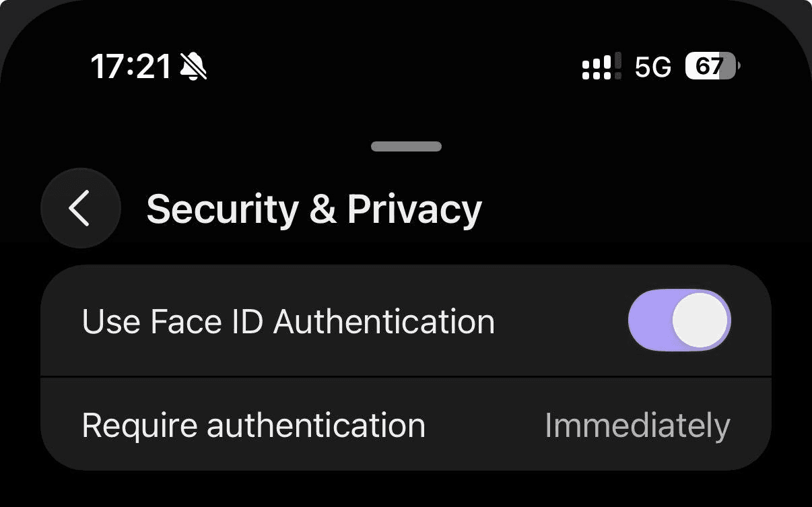The image size is (812, 507).
Task: Tap the battery level 67 icon
Action: coord(712,66)
